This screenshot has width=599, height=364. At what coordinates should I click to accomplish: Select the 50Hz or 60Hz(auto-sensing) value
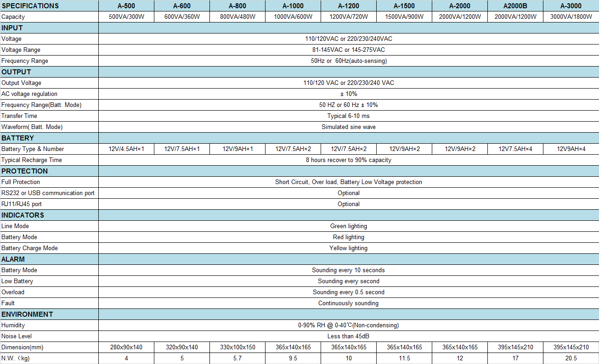[349, 61]
